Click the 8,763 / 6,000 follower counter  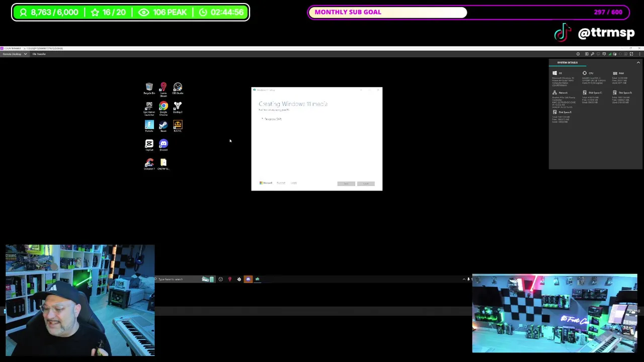[49, 12]
